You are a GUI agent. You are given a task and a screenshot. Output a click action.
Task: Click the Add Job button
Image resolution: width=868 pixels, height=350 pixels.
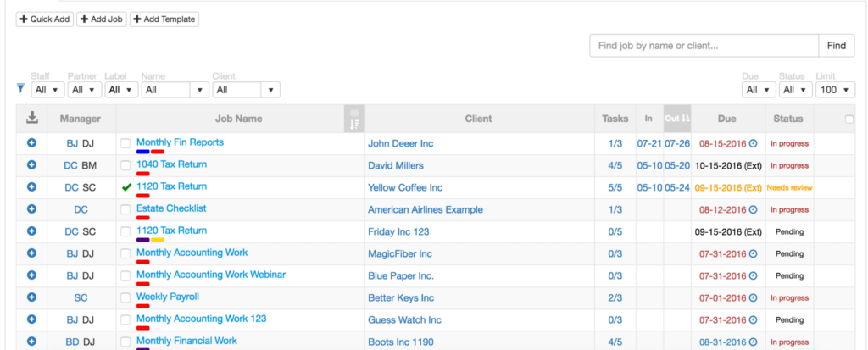click(102, 19)
